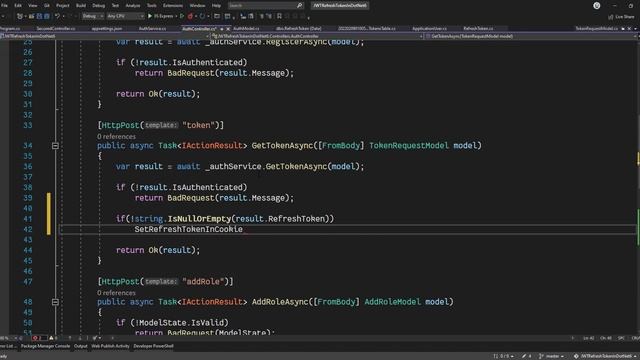Click line number 33 in the gutter
The height and width of the screenshot is (360, 640).
tap(28, 125)
